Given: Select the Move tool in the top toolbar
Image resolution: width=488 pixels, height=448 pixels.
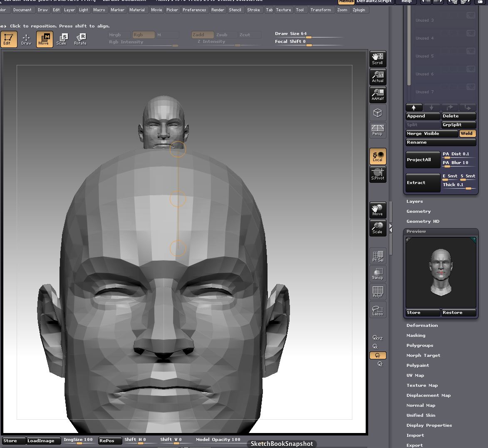Looking at the screenshot, I should tap(44, 39).
